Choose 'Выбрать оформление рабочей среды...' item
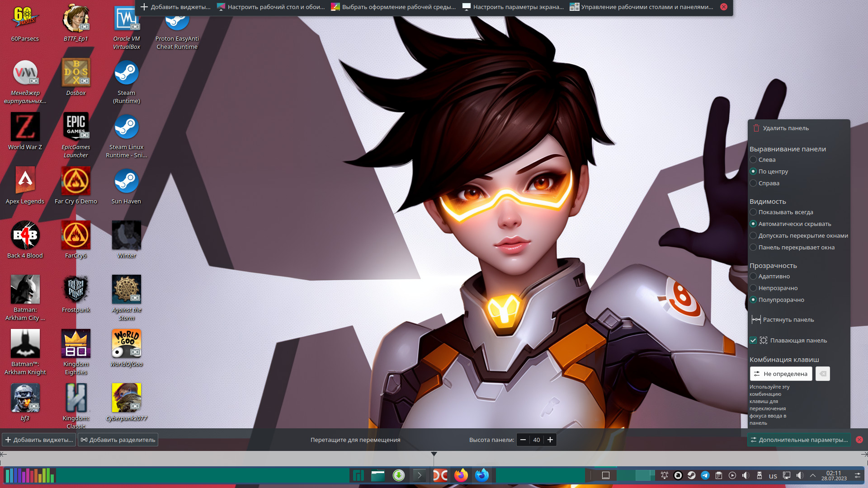The image size is (868, 488). coord(393,7)
